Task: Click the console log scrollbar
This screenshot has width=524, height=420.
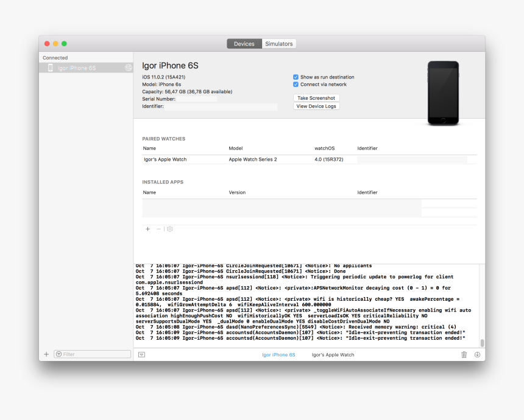Action: click(x=482, y=343)
